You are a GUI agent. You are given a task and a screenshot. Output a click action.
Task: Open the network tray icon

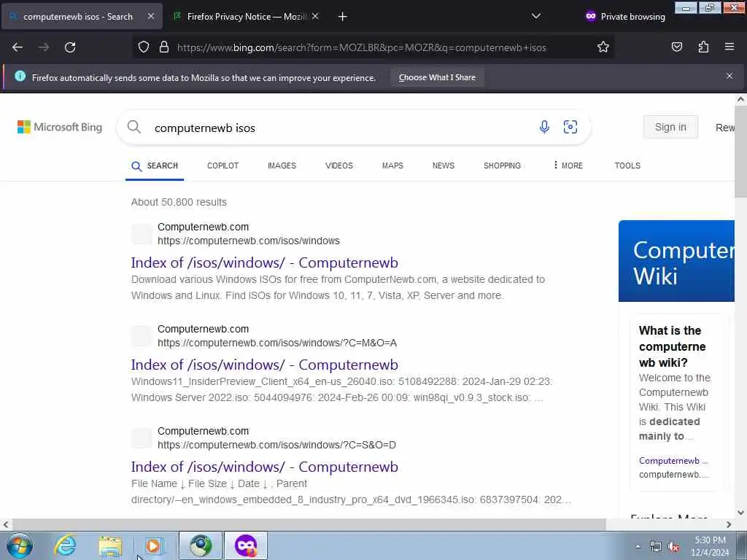coord(656,547)
